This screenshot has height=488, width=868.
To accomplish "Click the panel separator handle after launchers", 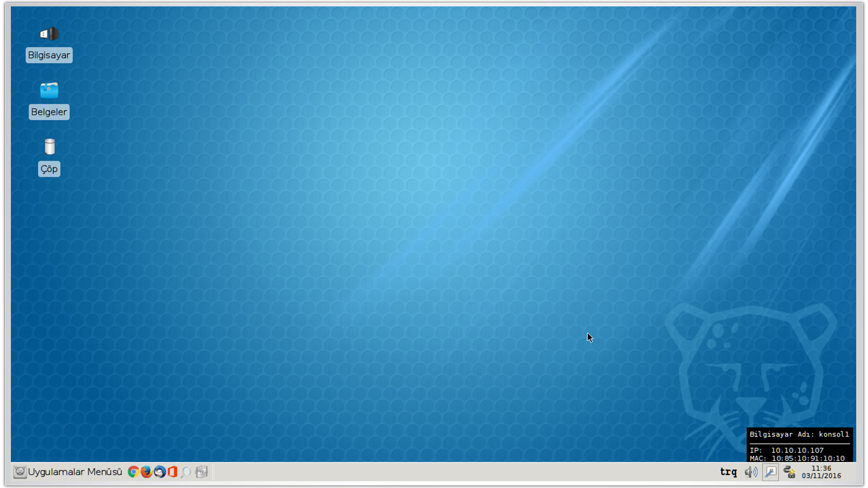I will (x=213, y=472).
